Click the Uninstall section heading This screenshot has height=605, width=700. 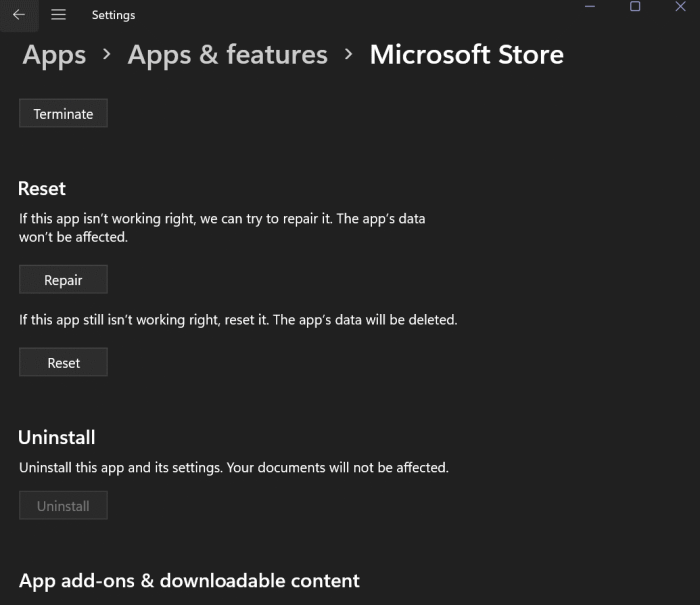point(57,437)
